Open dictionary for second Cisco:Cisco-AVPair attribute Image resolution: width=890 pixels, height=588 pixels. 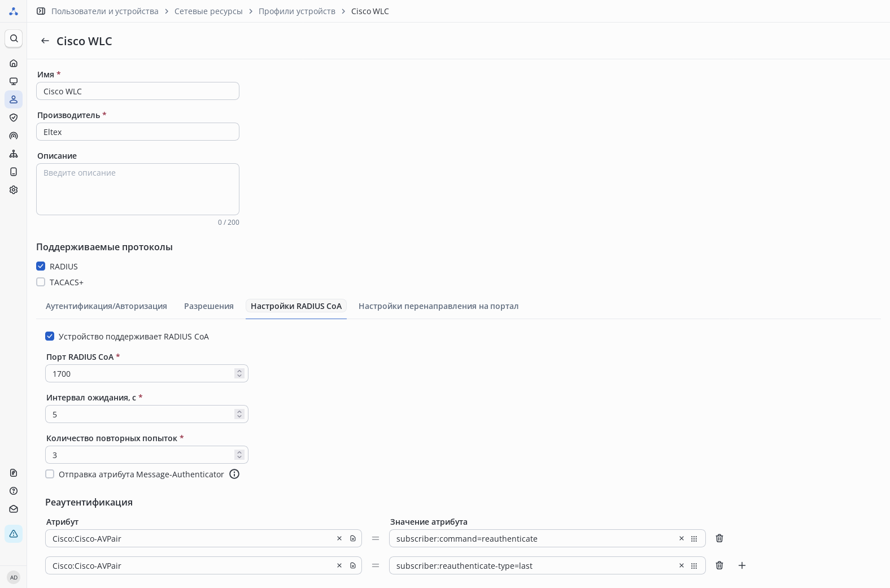353,565
